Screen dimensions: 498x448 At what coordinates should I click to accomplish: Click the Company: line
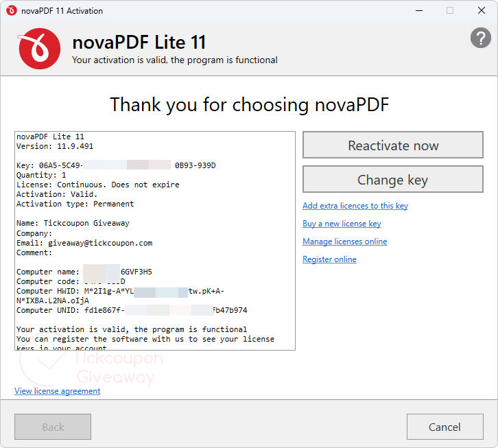[34, 233]
